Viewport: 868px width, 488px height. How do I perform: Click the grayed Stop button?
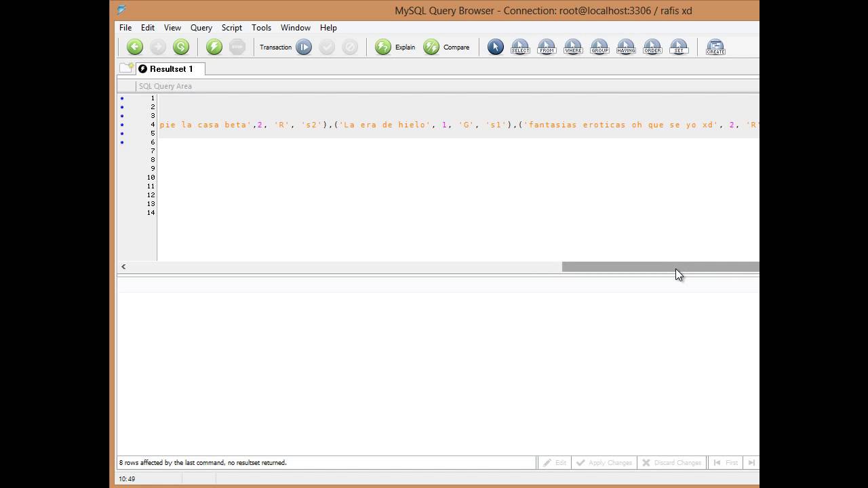pos(237,47)
